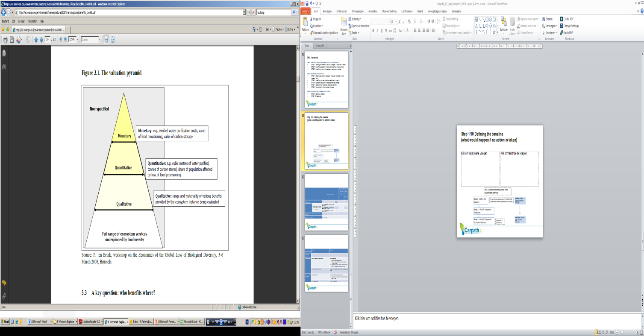Stop loading the Internet Explorer page
This screenshot has height=336, width=644.
254,12
